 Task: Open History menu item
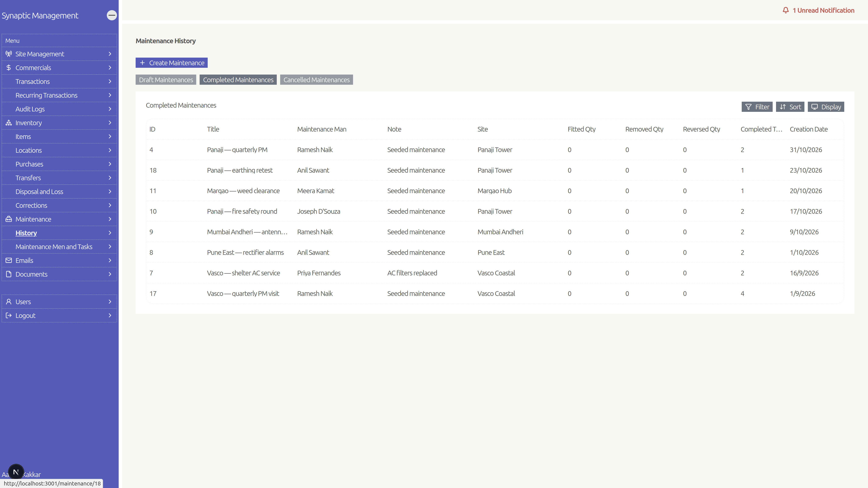pos(59,233)
